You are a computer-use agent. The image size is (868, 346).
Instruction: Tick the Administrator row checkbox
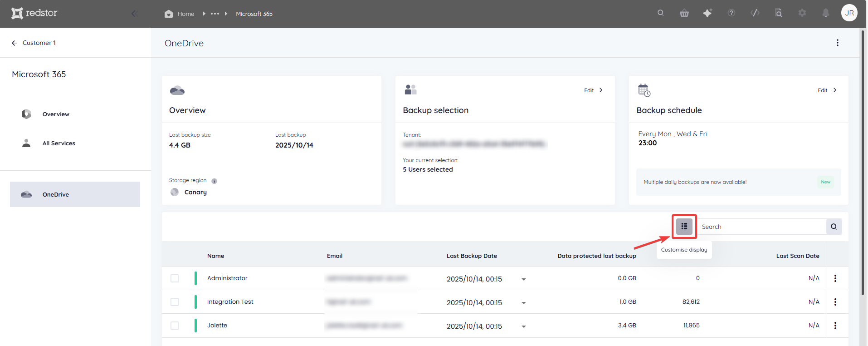pyautogui.click(x=175, y=278)
